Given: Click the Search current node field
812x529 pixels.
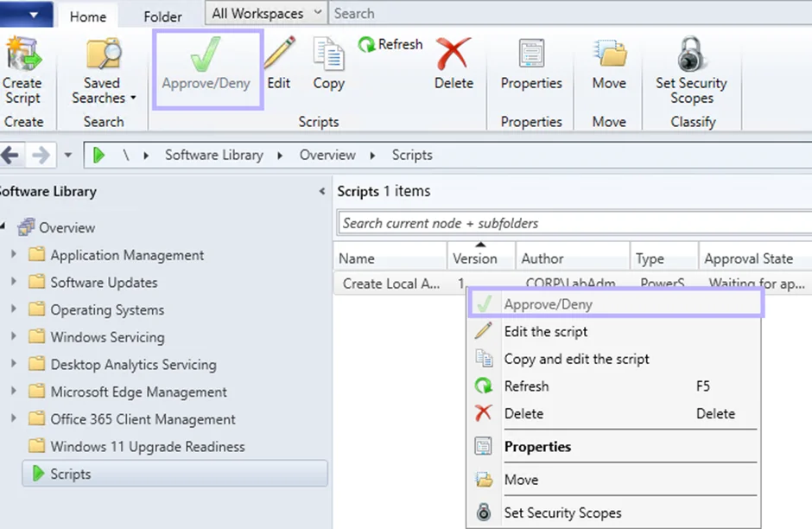Looking at the screenshot, I should (x=574, y=223).
